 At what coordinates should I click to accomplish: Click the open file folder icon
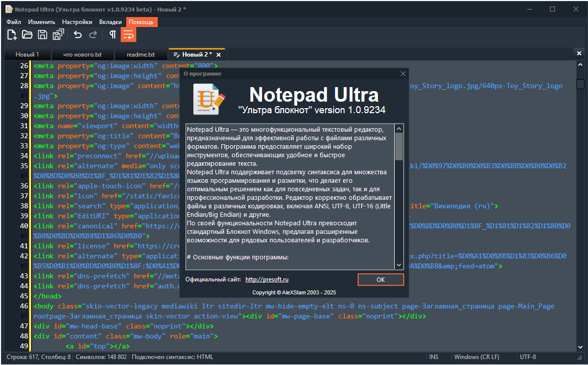click(27, 35)
